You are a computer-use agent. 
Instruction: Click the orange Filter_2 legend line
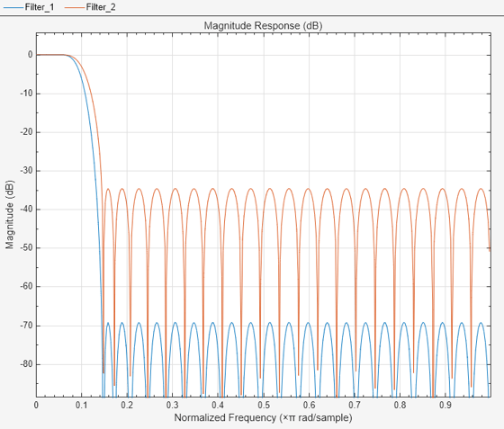click(75, 7)
